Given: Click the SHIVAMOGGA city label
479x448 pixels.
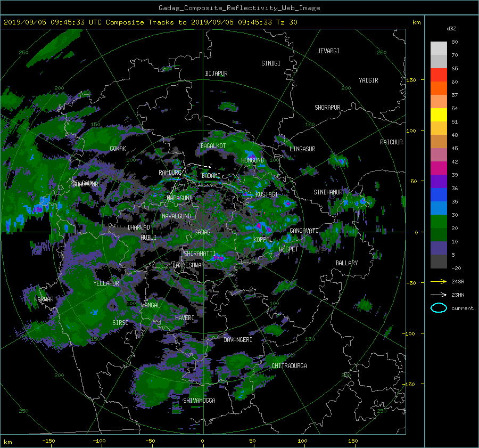Looking at the screenshot, I should pyautogui.click(x=199, y=401).
